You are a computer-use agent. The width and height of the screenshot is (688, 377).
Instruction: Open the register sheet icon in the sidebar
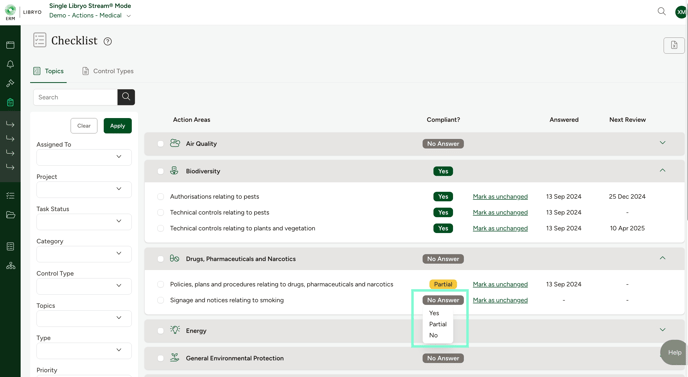click(10, 246)
